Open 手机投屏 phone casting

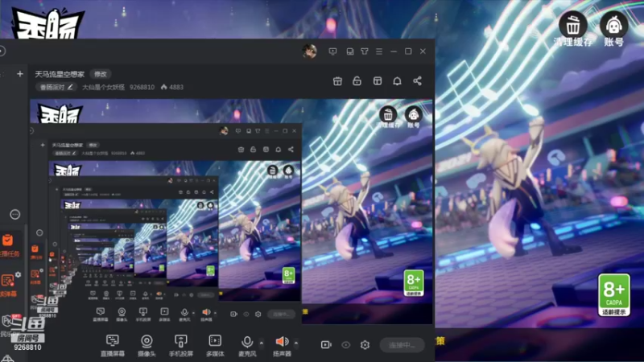(x=180, y=345)
